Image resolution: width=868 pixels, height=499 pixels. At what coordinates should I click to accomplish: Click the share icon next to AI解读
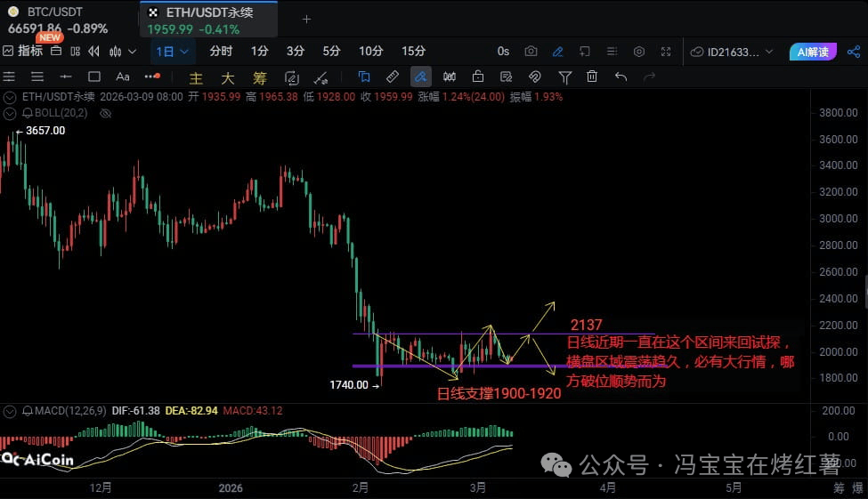tap(855, 52)
